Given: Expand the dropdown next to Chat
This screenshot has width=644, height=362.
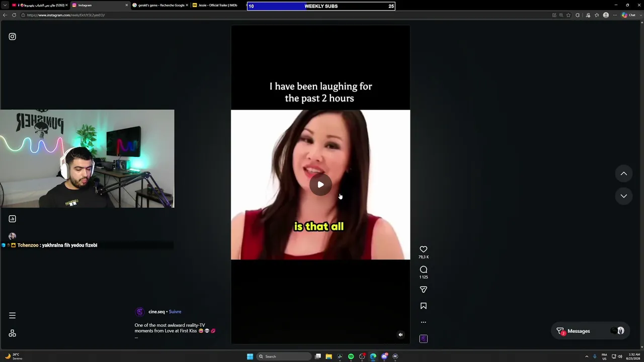Looking at the screenshot, I should 640,15.
